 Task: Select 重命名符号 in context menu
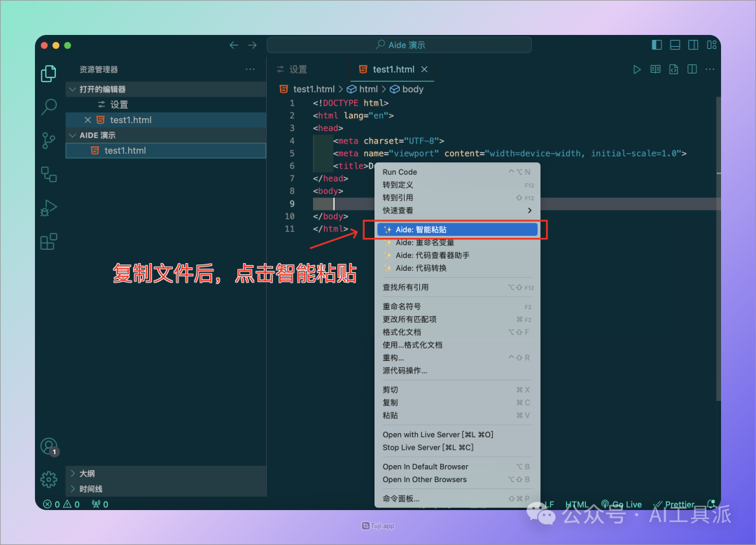pos(457,306)
